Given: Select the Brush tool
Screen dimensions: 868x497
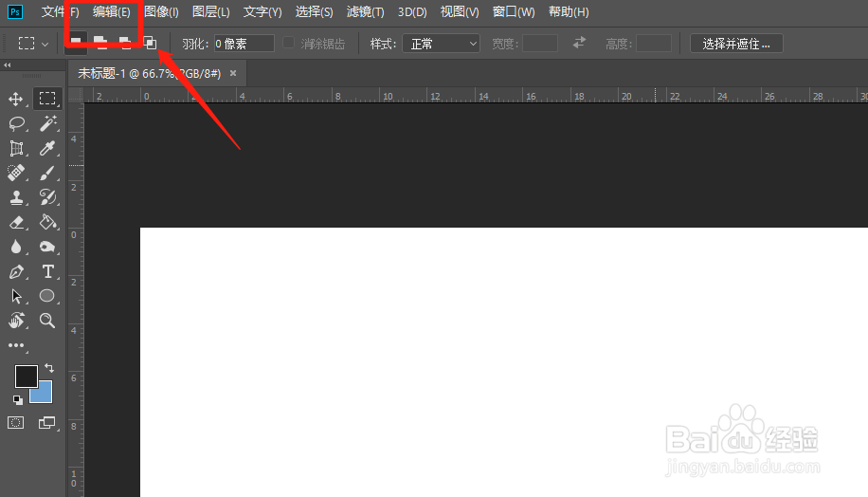Looking at the screenshot, I should [x=47, y=173].
